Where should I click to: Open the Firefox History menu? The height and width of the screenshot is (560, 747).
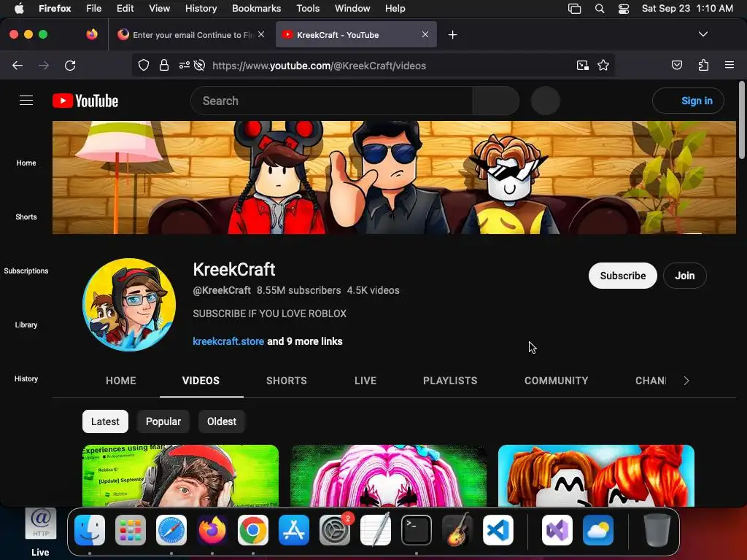point(201,8)
